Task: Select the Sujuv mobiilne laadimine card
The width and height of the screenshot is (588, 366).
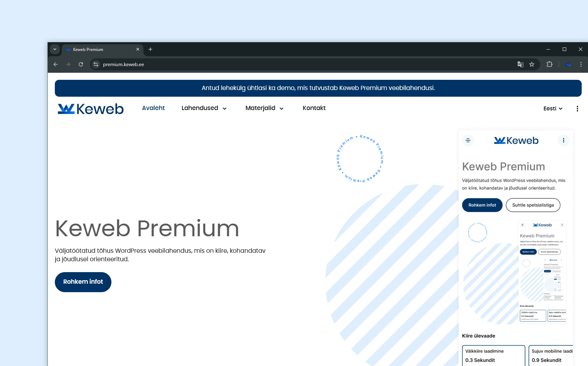Action: tap(551, 356)
